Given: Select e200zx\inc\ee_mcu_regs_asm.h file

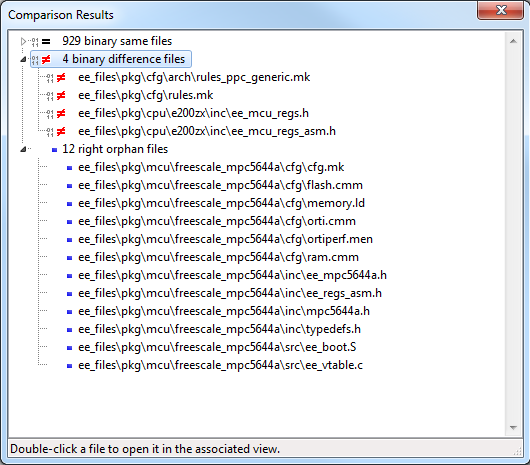Looking at the screenshot, I should (x=207, y=131).
